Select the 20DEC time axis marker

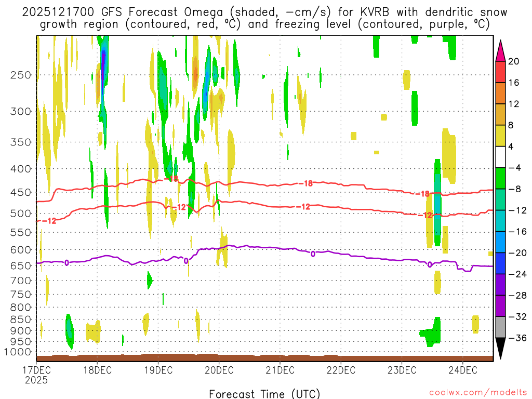pyautogui.click(x=219, y=370)
